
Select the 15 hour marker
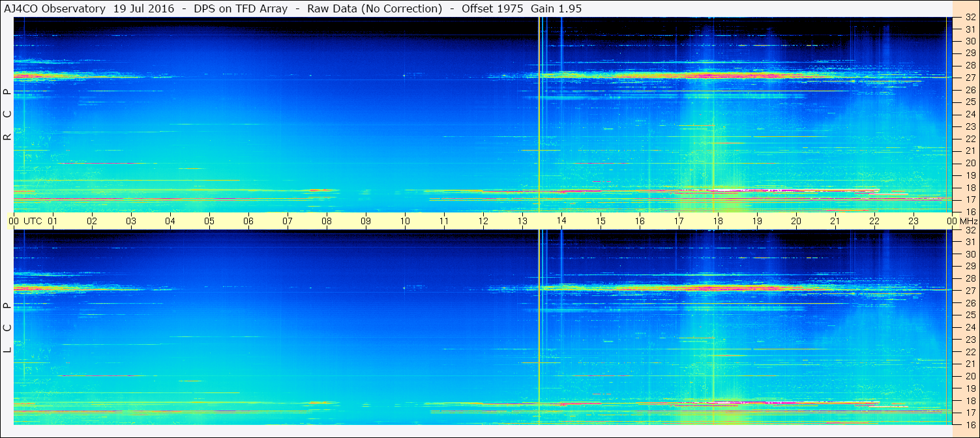pos(601,221)
